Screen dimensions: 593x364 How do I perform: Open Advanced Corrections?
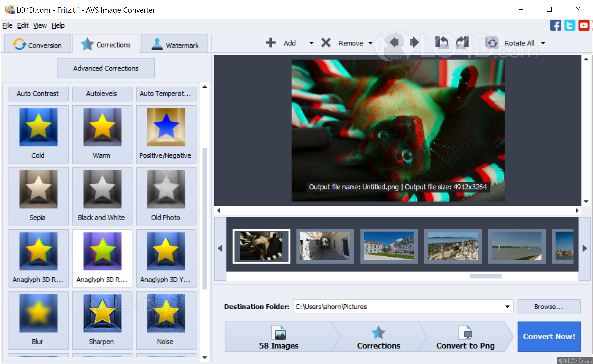[x=106, y=68]
